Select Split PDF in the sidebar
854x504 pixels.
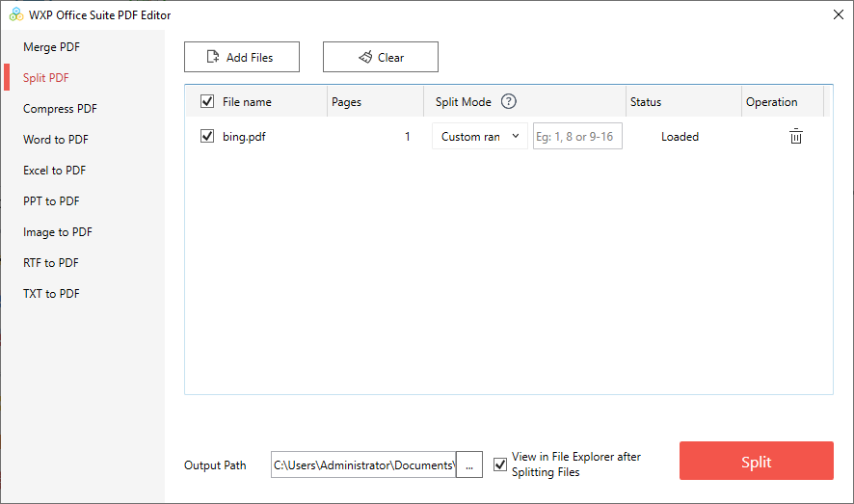[45, 78]
